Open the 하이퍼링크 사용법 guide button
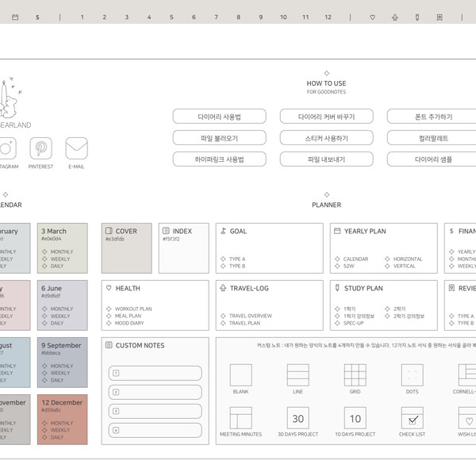 tap(220, 159)
